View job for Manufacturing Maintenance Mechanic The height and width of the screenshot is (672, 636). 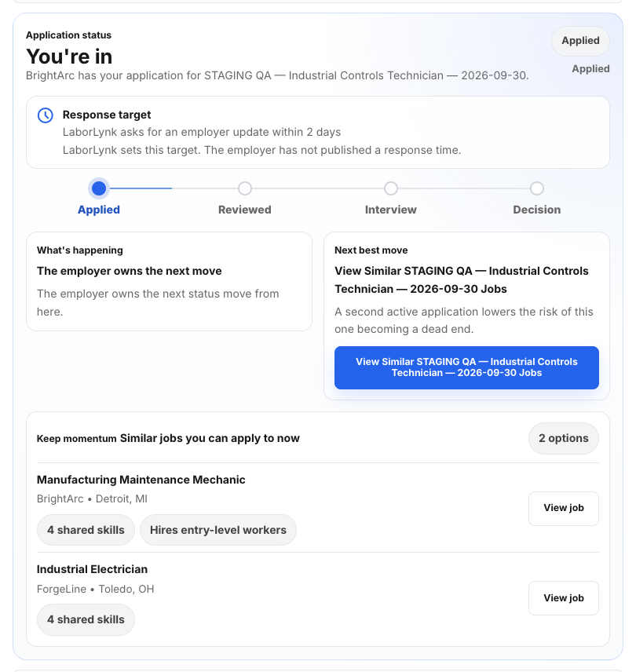tap(564, 508)
